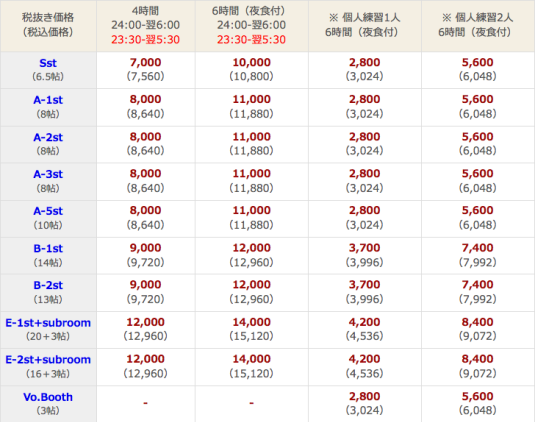Click B-1st 6-hour price 12,000
Screen dimensions: 535x422
[x=251, y=248]
